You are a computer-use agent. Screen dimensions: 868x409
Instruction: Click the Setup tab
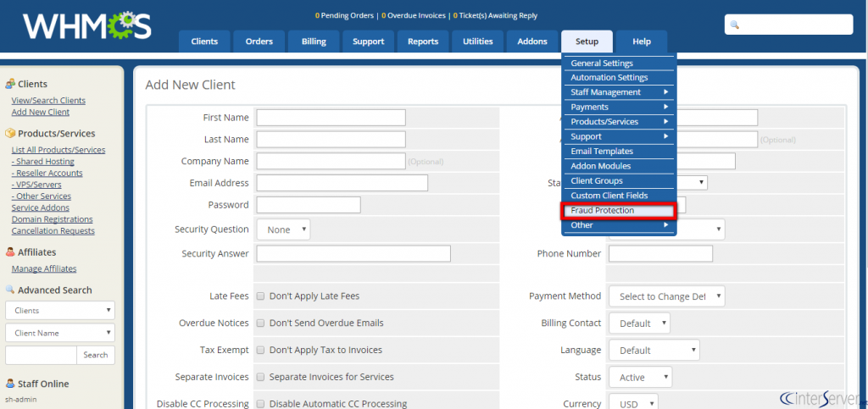(587, 41)
